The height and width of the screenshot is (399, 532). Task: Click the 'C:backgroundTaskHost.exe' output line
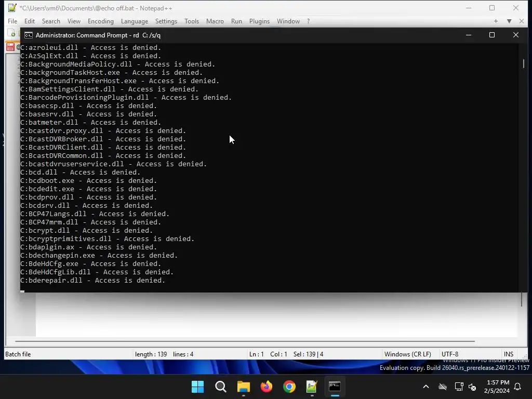111,73
